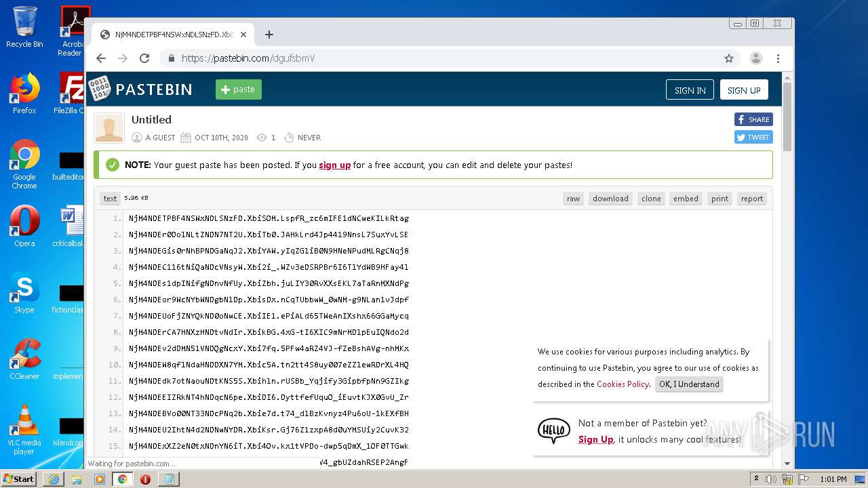Clone this paste

(651, 199)
